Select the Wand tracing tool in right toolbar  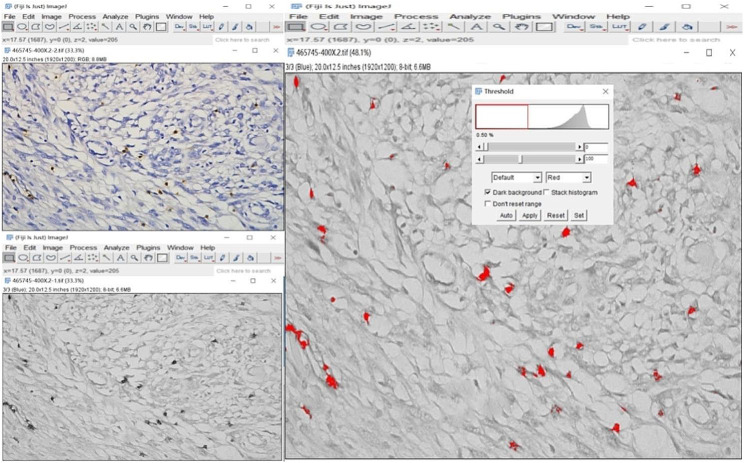point(454,27)
